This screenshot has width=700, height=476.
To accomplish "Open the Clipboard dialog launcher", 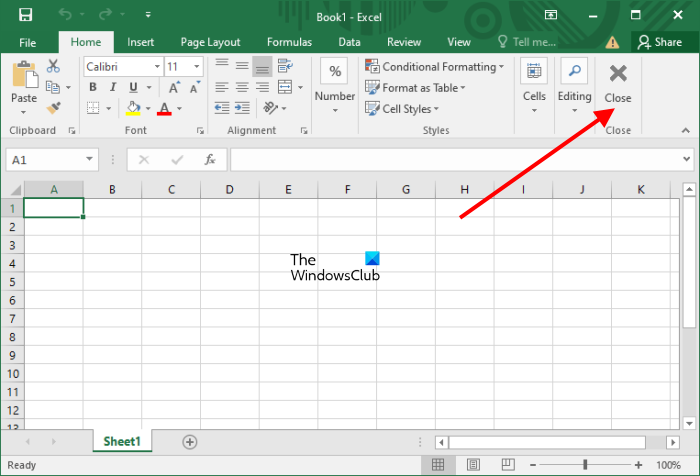I will click(71, 130).
